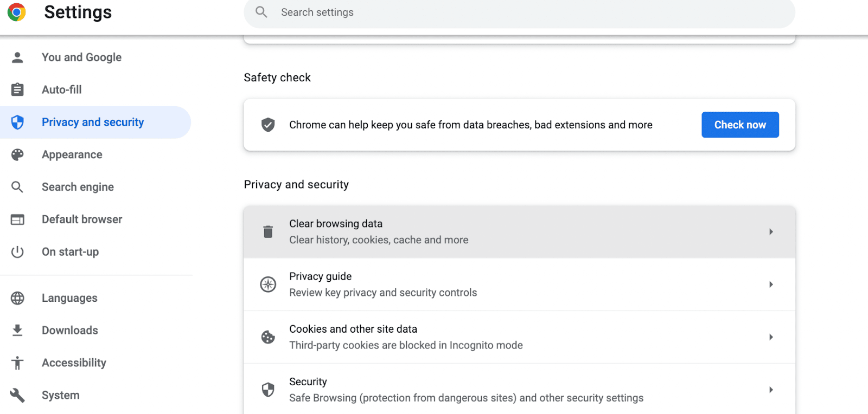Click the Downloads arrow icon
868x414 pixels.
tap(18, 330)
